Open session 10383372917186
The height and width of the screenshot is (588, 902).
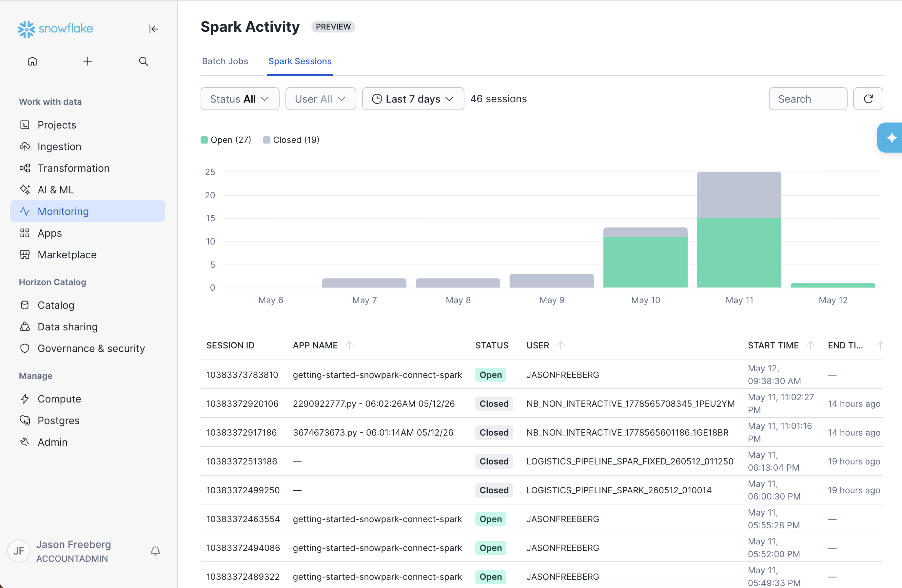coord(242,432)
